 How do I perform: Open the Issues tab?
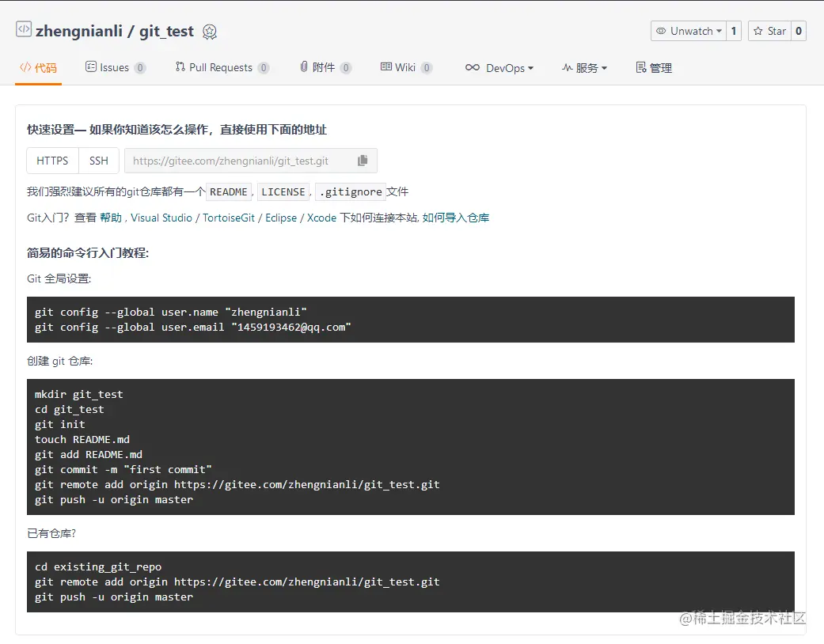[115, 68]
